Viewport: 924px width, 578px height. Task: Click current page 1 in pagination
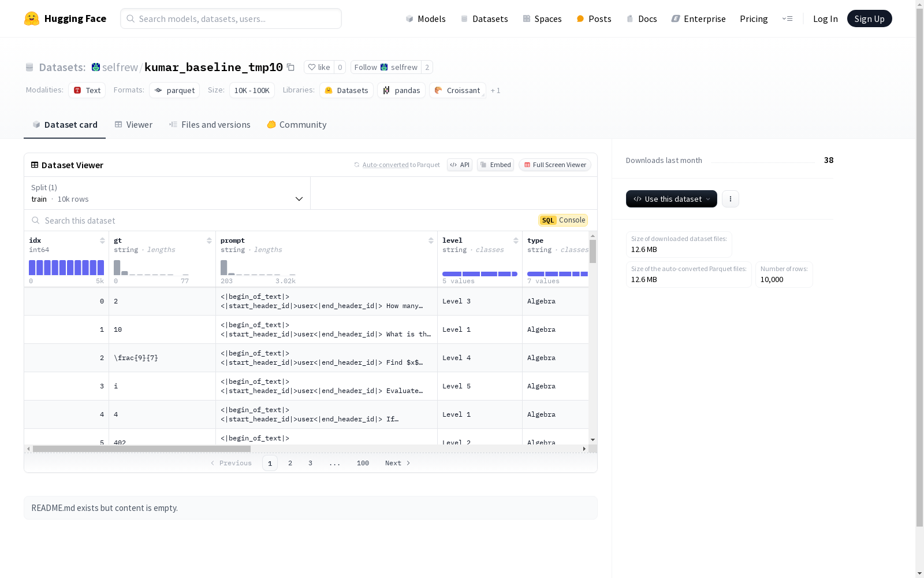[x=270, y=463]
